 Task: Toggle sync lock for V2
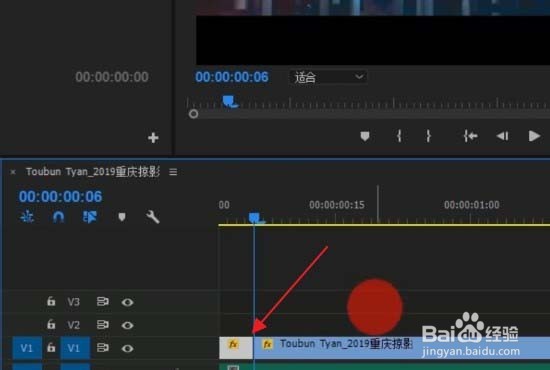[x=102, y=325]
